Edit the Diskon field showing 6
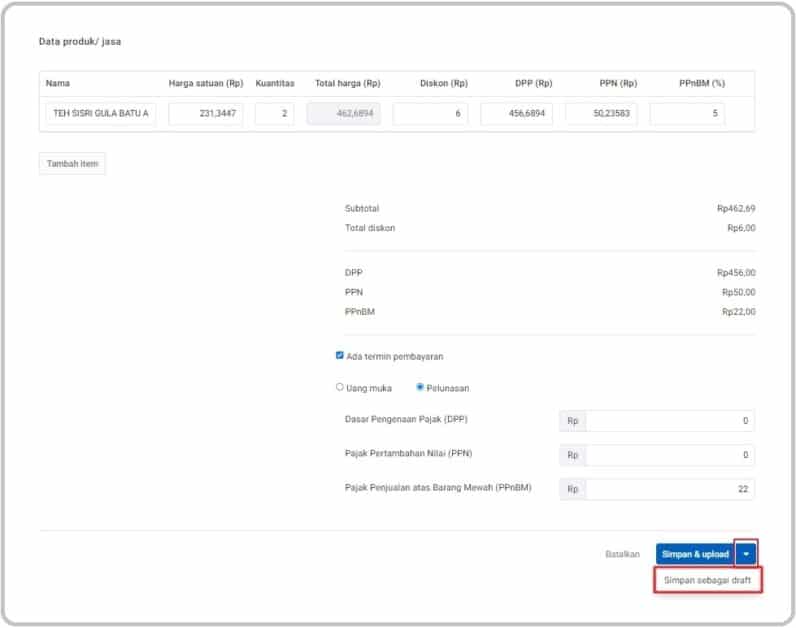This screenshot has height=628, width=796. (x=430, y=114)
